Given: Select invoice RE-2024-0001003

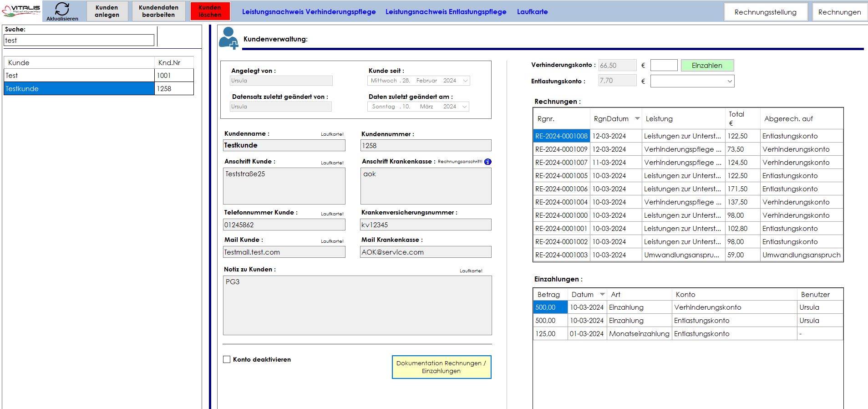Looking at the screenshot, I should (x=688, y=255).
